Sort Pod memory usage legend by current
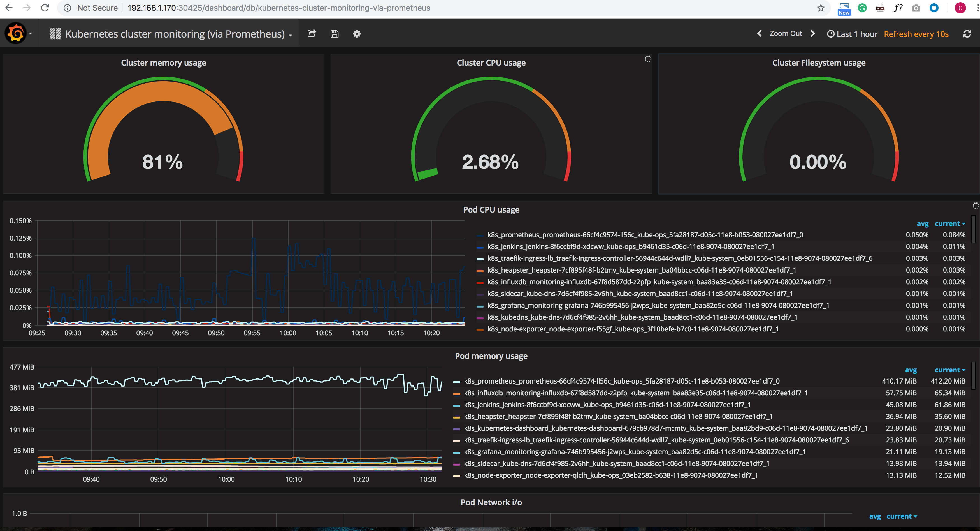980x531 pixels. click(949, 370)
